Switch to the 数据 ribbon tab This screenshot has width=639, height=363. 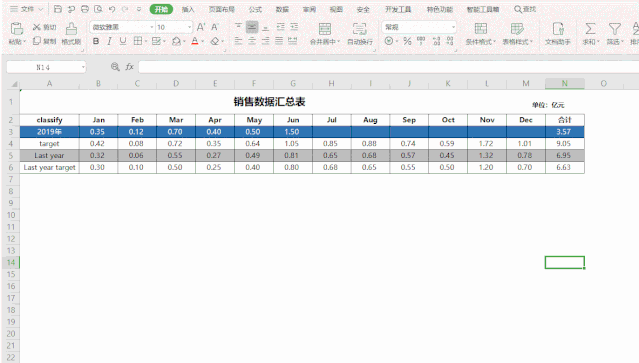[282, 9]
